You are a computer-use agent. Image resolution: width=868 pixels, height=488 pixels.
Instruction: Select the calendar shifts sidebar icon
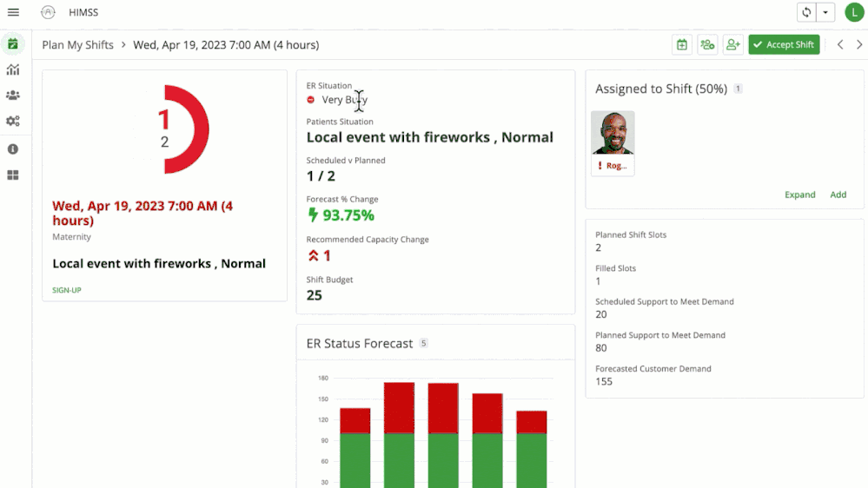[13, 43]
